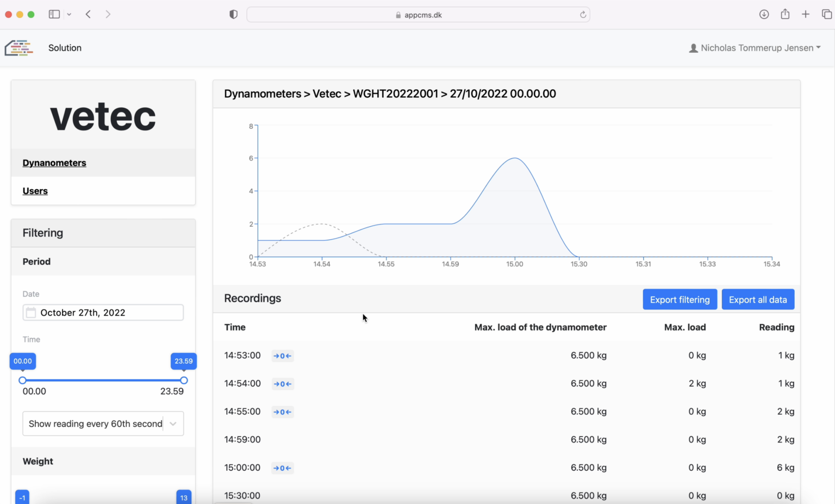This screenshot has width=835, height=504.
Task: Open a new tab with plus icon
Action: [806, 15]
